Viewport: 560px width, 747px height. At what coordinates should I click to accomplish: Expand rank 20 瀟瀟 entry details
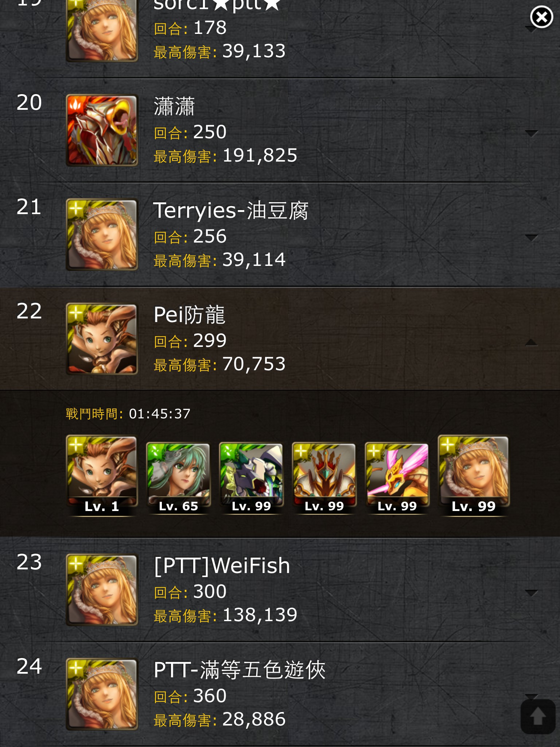pos(531,133)
